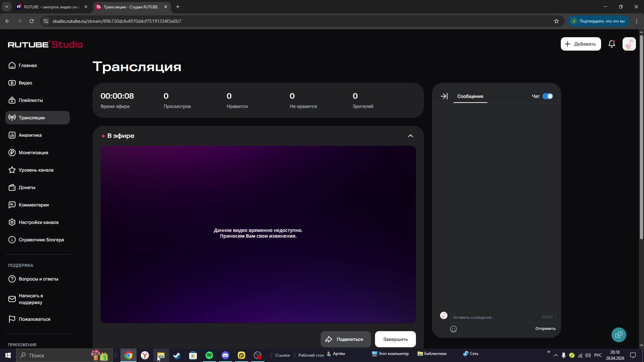Open Вопросы и ответы support page
644x362 pixels.
point(38,279)
